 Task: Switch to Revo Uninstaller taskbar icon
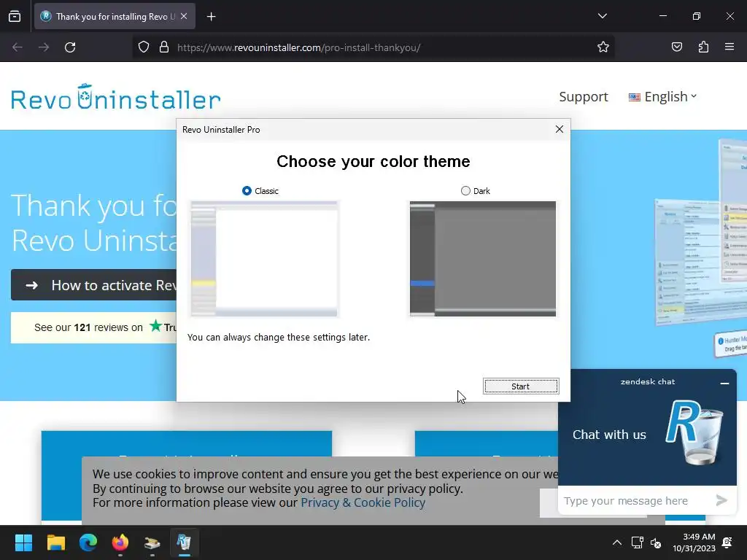[x=185, y=542]
